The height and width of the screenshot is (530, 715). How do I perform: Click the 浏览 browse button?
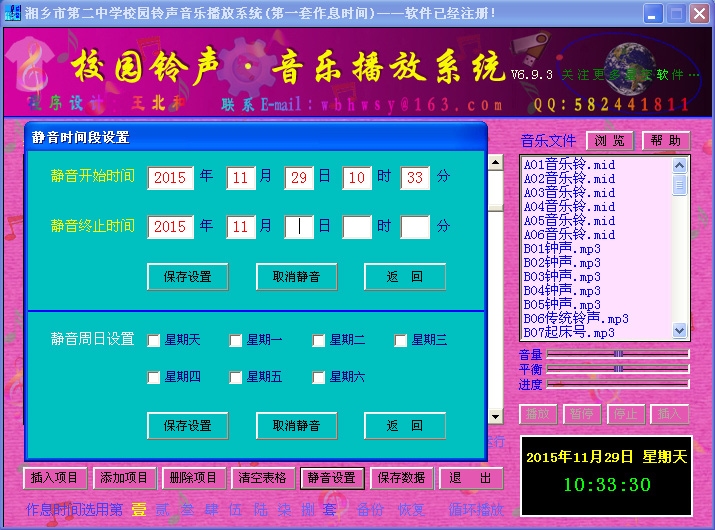(610, 140)
